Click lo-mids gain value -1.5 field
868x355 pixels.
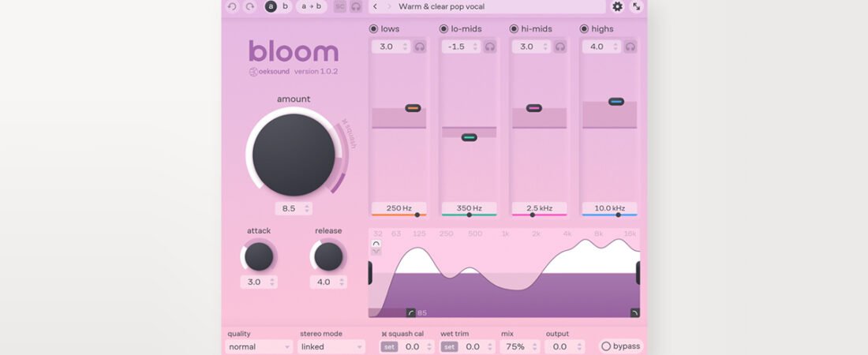[461, 47]
